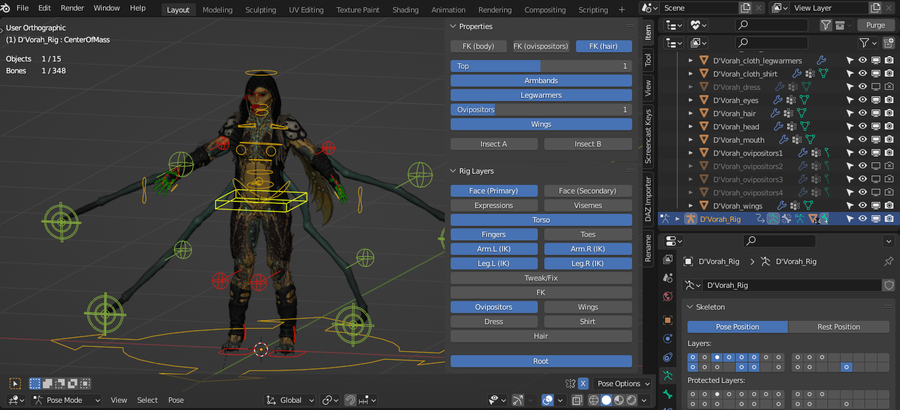Image resolution: width=900 pixels, height=410 pixels.
Task: Toggle render camera icon for D'Vorah_wings
Action: [889, 206]
